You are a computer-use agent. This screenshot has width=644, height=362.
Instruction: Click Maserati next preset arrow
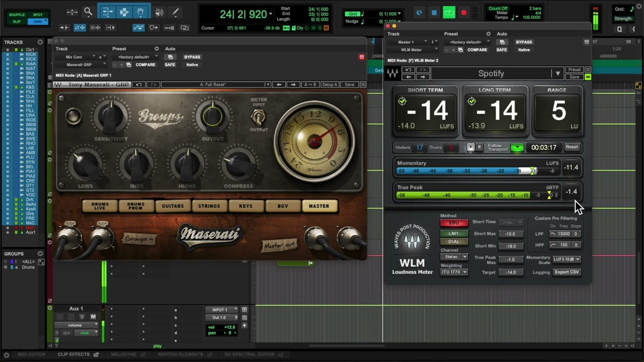tap(293, 84)
